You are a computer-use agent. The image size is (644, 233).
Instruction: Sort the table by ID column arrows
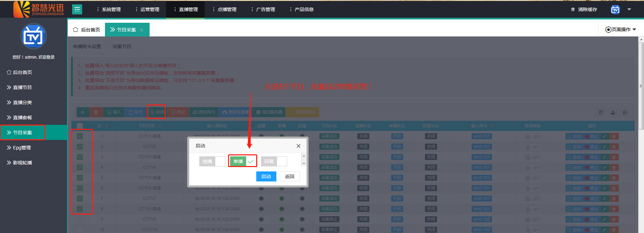(x=107, y=126)
